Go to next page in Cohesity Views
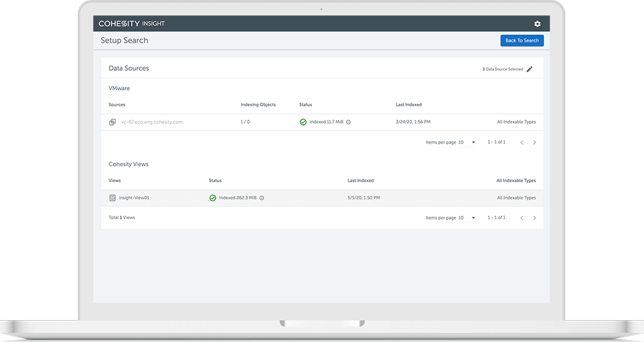This screenshot has height=342, width=644. click(535, 218)
